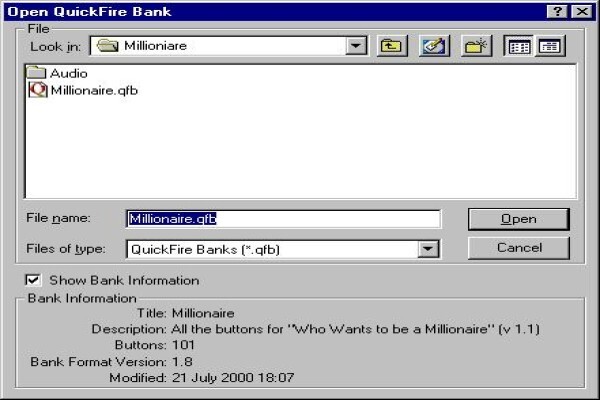
Task: Uncheck Show Bank Information checkbox
Action: (x=33, y=280)
